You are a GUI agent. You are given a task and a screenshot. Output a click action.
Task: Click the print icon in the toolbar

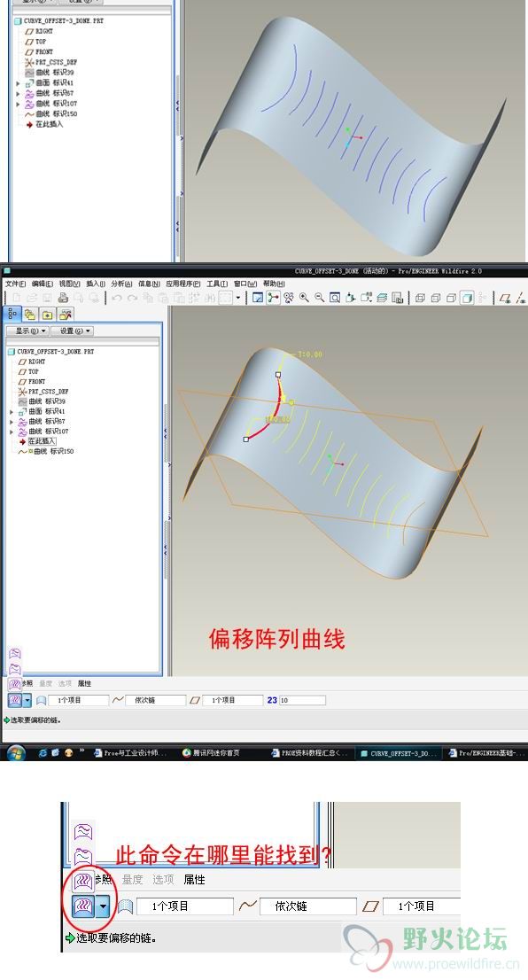63,298
